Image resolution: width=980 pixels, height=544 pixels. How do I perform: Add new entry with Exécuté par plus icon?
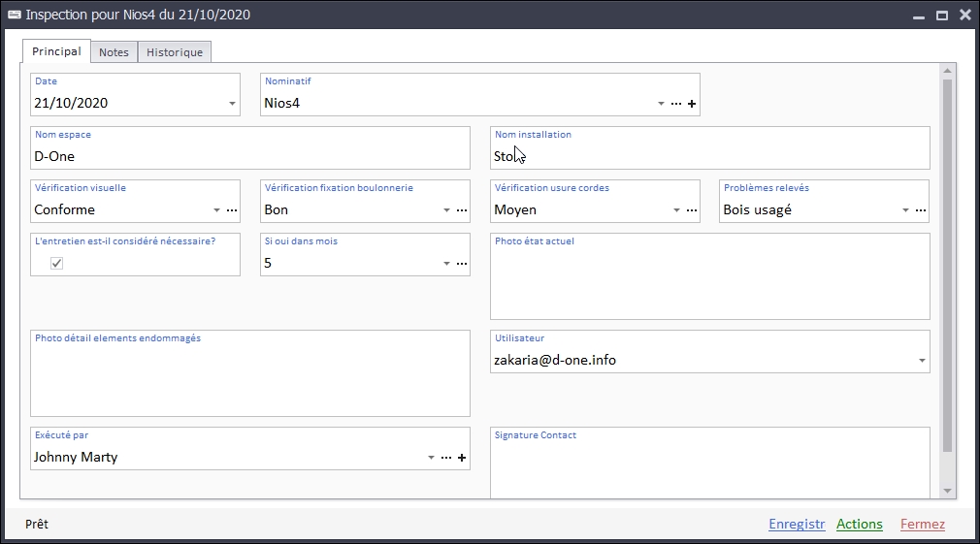click(x=462, y=458)
